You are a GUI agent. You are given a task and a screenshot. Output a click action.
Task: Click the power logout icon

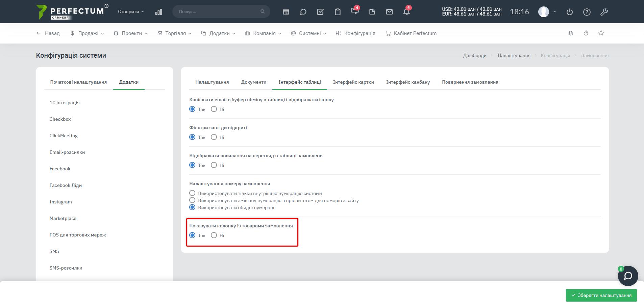(570, 12)
